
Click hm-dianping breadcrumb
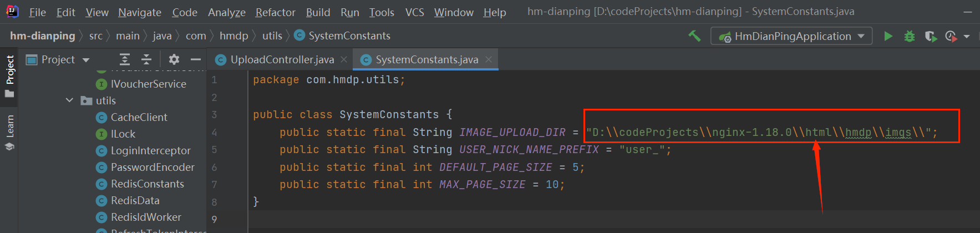pos(43,36)
